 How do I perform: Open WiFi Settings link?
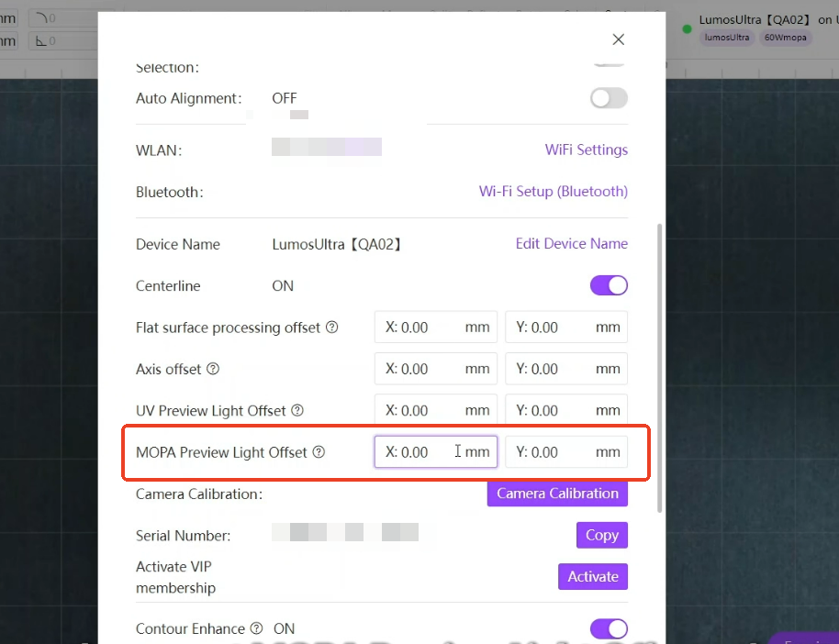point(586,150)
